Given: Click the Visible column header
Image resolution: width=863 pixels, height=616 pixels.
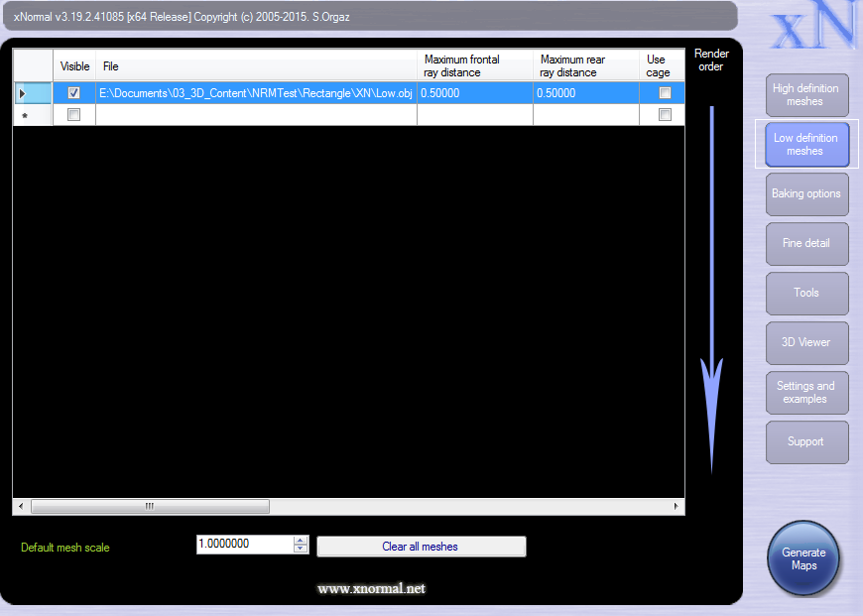Looking at the screenshot, I should point(74,66).
